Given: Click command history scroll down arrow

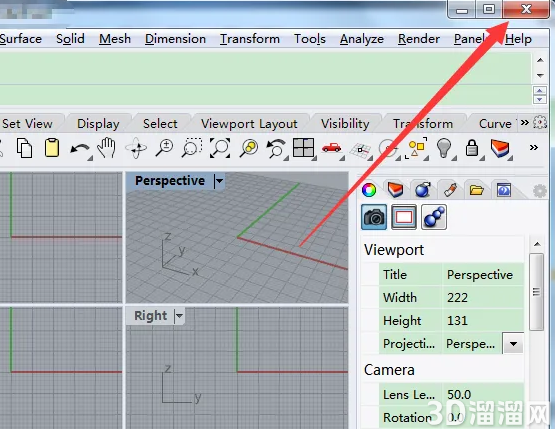Looking at the screenshot, I should pos(540,75).
